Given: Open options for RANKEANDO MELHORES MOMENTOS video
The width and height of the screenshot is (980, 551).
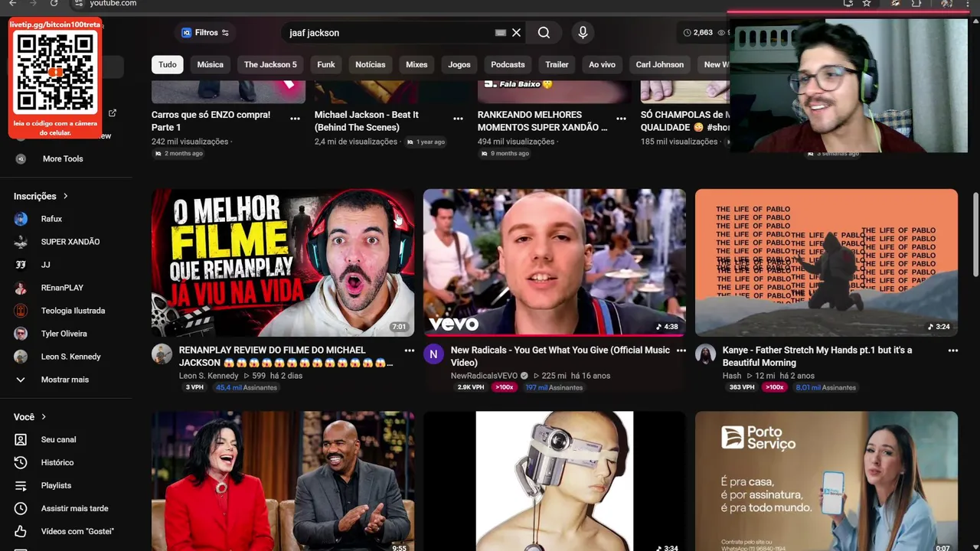Looking at the screenshot, I should pos(621,118).
